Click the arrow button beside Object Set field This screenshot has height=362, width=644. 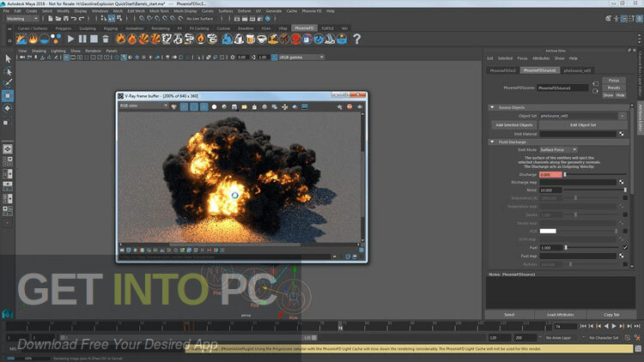click(623, 116)
